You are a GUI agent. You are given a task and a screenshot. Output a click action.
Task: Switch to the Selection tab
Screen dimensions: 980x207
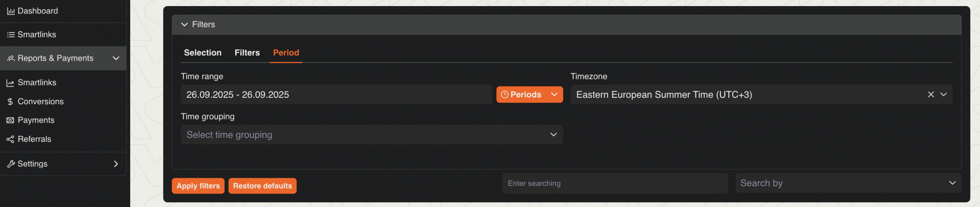tap(203, 53)
